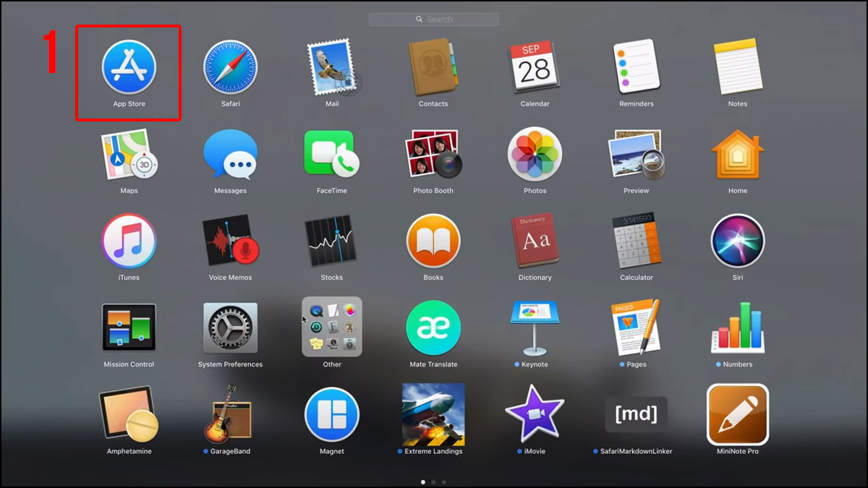Open Extreme Landings game

[x=433, y=414]
